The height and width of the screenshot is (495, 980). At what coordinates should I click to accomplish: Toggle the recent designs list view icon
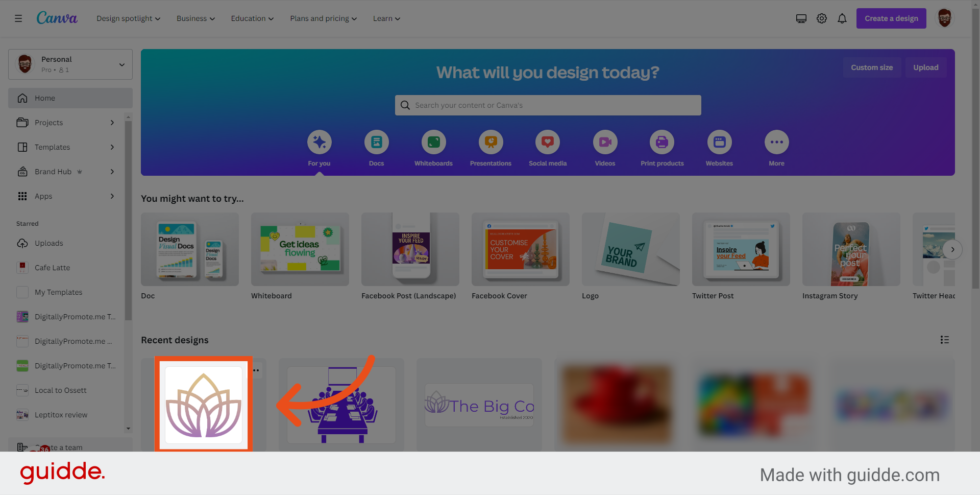(945, 340)
